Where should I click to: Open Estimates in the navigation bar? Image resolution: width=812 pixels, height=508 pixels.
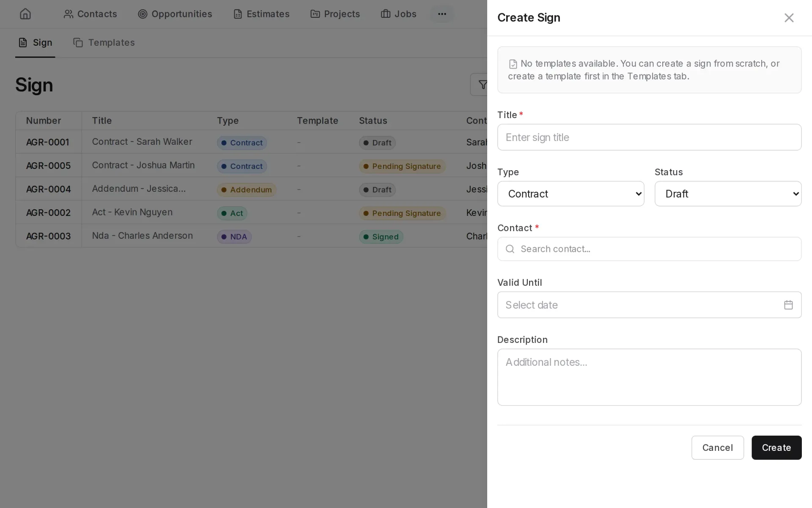tap(261, 14)
